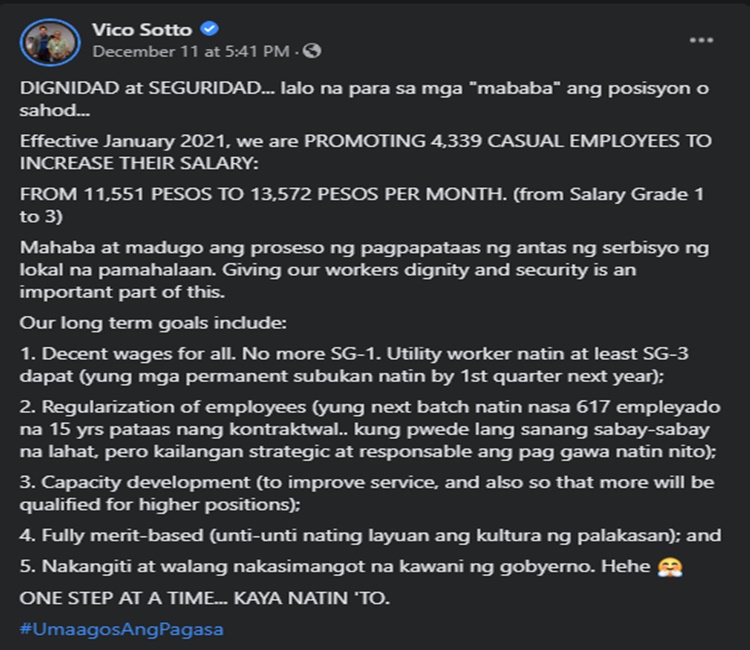The width and height of the screenshot is (750, 650).
Task: Click the ONE STEP AT A TIME closing line
Action: 205,598
